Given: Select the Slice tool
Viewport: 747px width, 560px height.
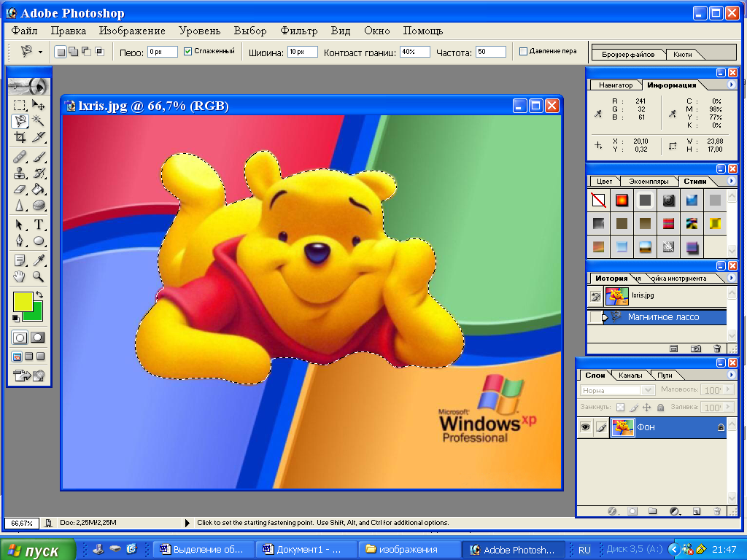Looking at the screenshot, I should (x=38, y=137).
